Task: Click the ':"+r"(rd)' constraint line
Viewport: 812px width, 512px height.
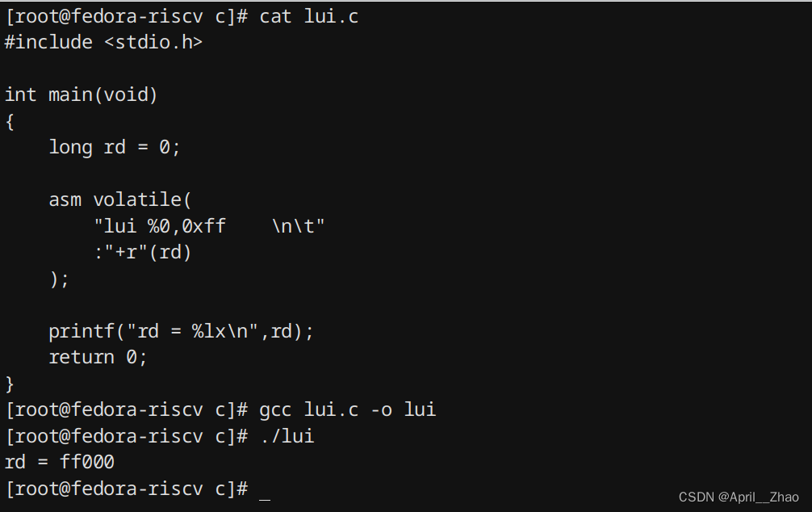Action: click(x=143, y=253)
